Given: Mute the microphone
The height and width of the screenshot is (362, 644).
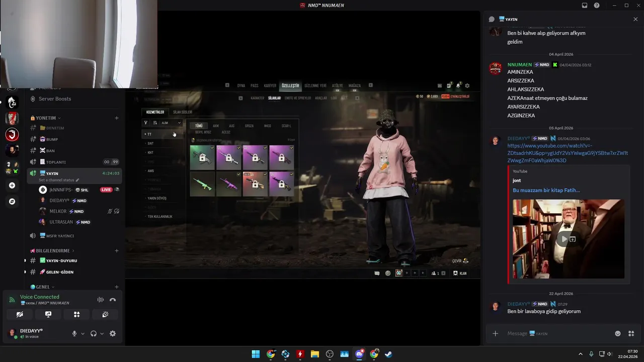Looking at the screenshot, I should click(74, 333).
